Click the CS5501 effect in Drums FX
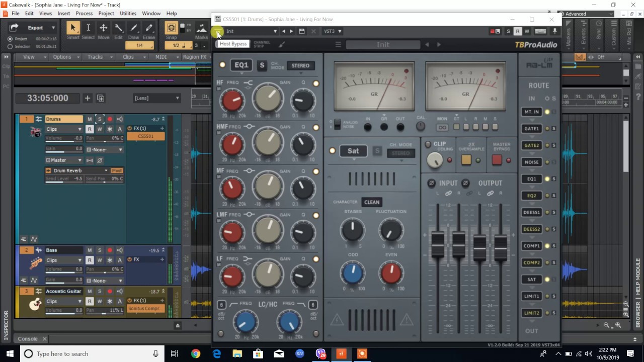Screen dimensions: 644x362 click(146, 136)
